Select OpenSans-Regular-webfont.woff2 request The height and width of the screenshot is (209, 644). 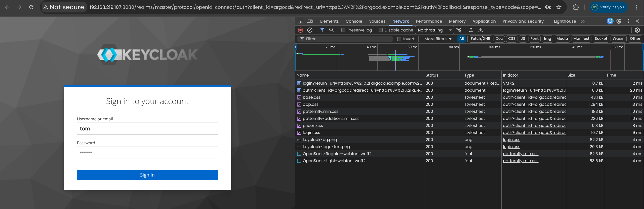coord(469,154)
